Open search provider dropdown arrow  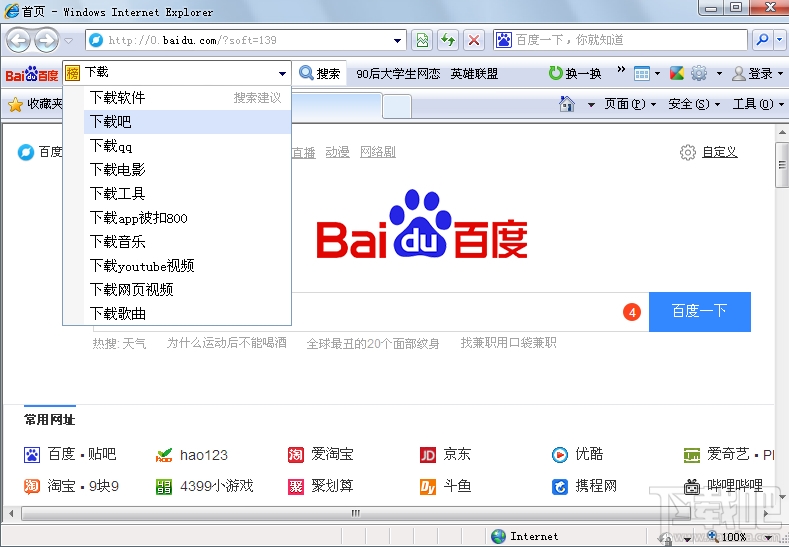779,40
